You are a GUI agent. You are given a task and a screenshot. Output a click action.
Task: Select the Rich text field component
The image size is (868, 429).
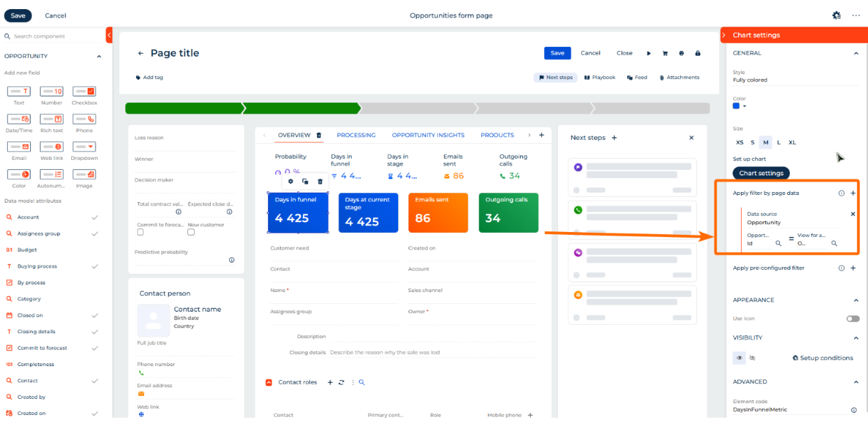[52, 123]
